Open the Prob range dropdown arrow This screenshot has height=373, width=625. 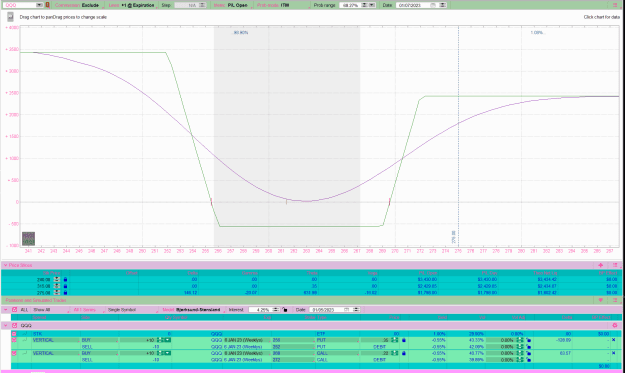pos(372,5)
